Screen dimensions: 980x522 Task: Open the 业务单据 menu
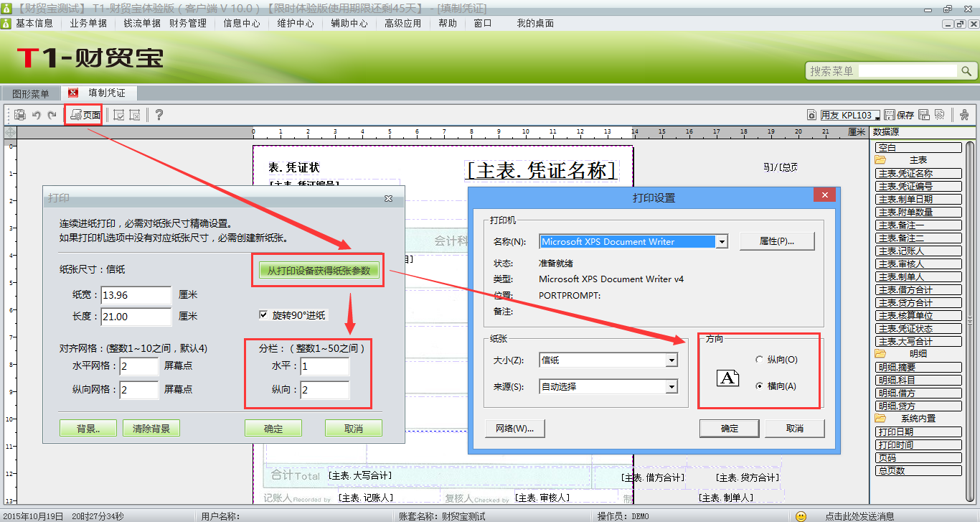point(88,23)
